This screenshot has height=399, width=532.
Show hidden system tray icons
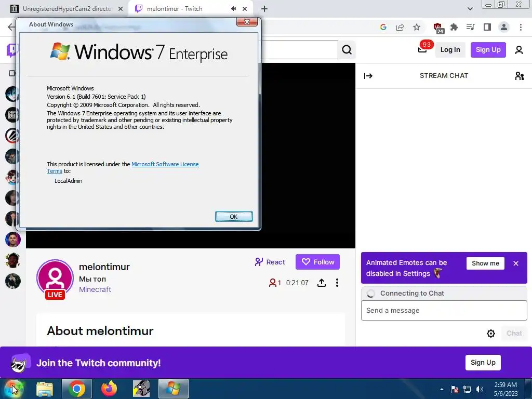[442, 389]
